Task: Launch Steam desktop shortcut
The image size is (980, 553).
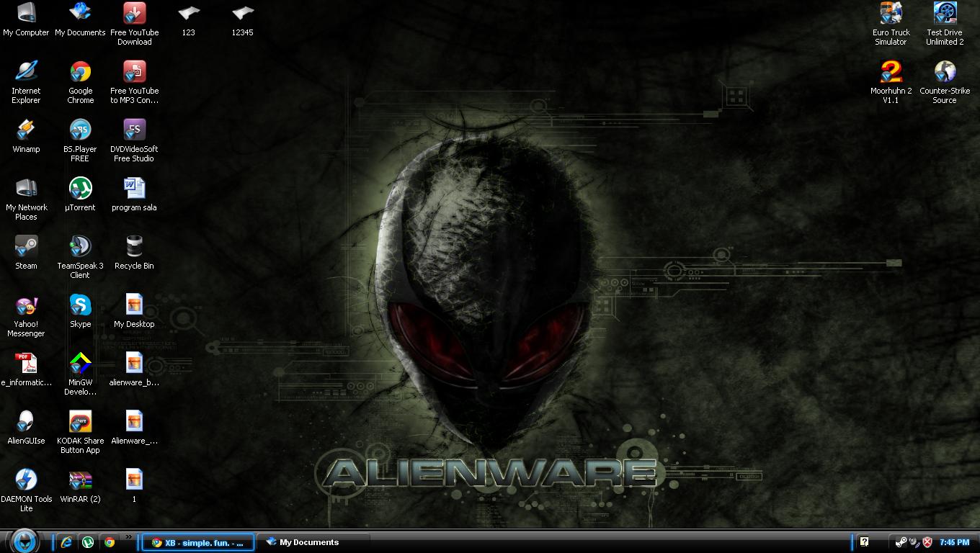Action: tap(26, 253)
